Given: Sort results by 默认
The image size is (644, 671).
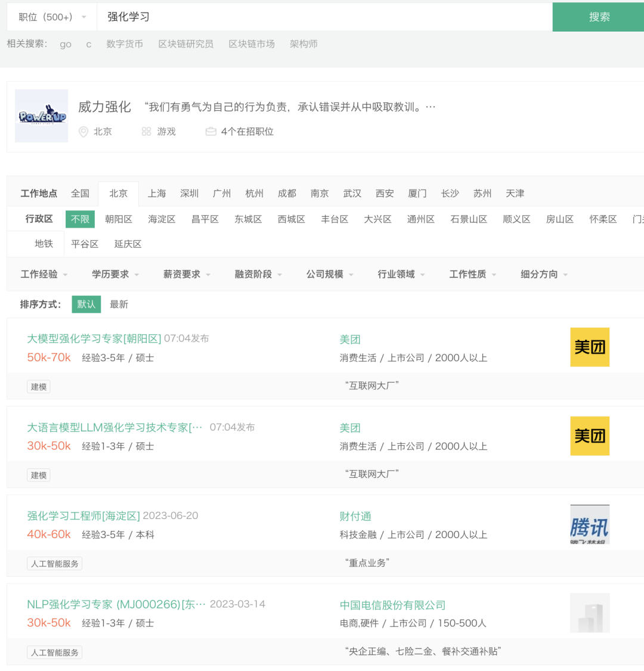Looking at the screenshot, I should click(86, 305).
